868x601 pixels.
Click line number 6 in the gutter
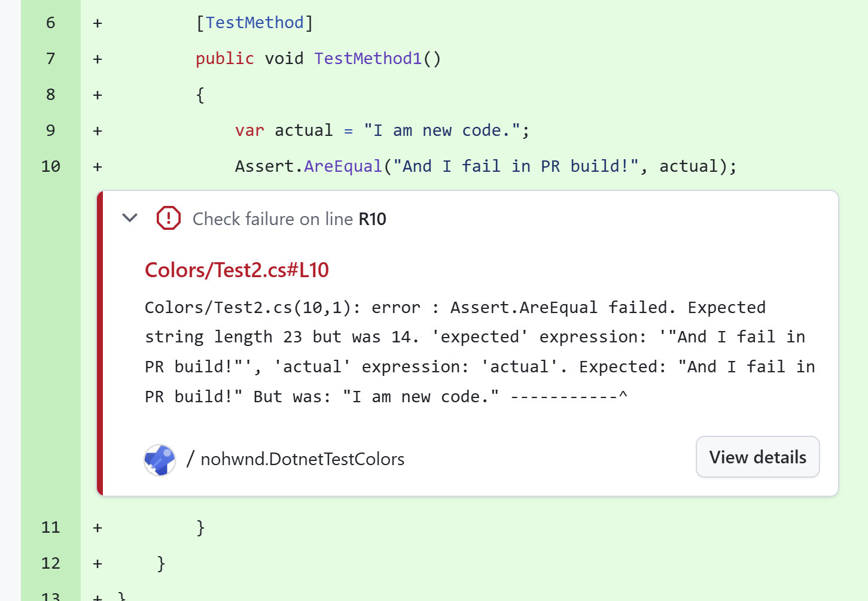(51, 22)
